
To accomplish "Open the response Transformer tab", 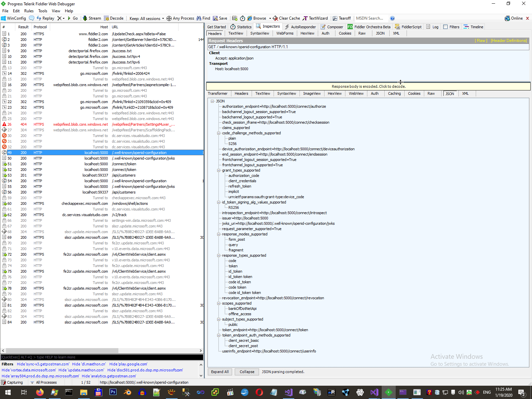I will tap(218, 93).
